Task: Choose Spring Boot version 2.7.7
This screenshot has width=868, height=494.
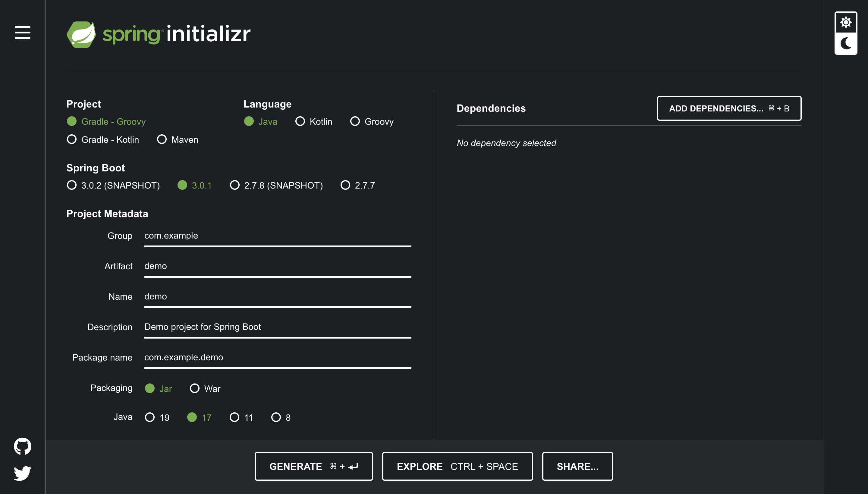Action: click(x=345, y=185)
